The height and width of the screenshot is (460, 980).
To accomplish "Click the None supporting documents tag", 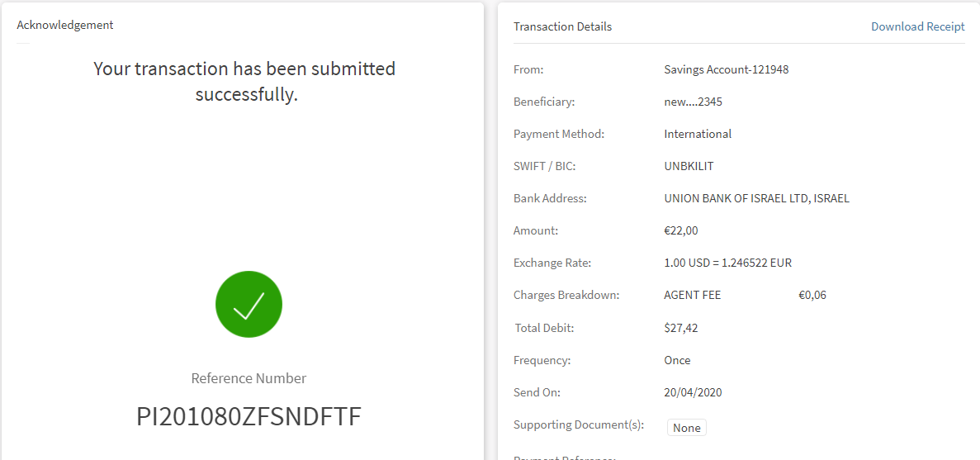I will pos(686,428).
